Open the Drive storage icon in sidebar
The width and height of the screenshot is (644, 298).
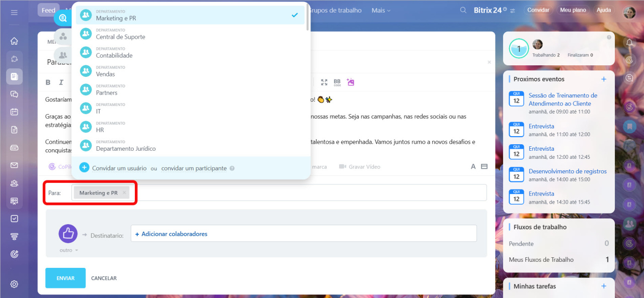14,147
